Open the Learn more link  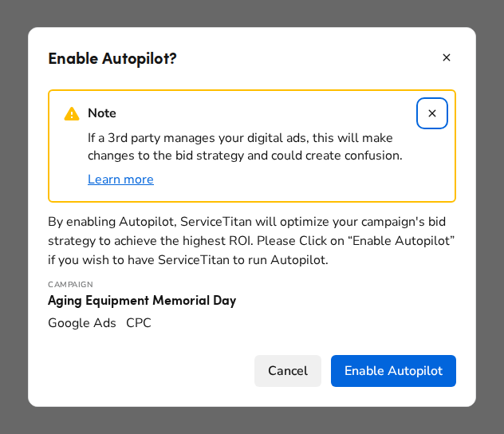[120, 180]
